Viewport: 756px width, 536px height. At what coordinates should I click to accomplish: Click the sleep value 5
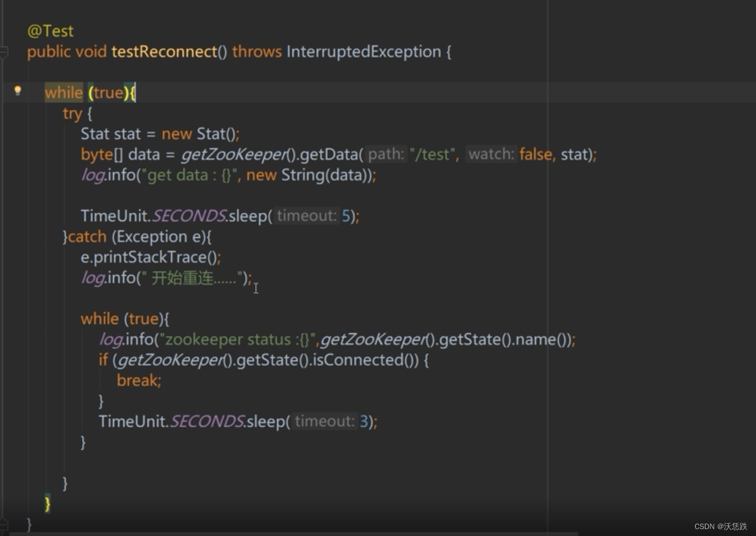(x=346, y=216)
